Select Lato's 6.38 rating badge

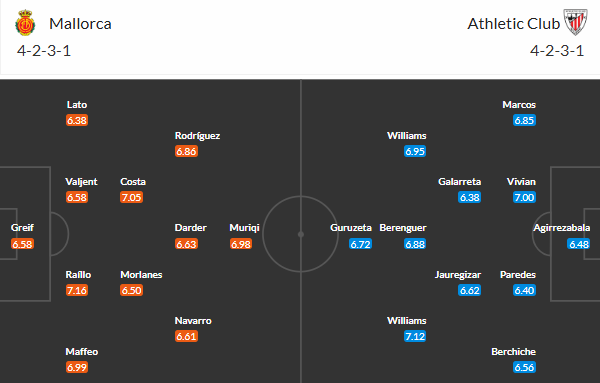[77, 121]
